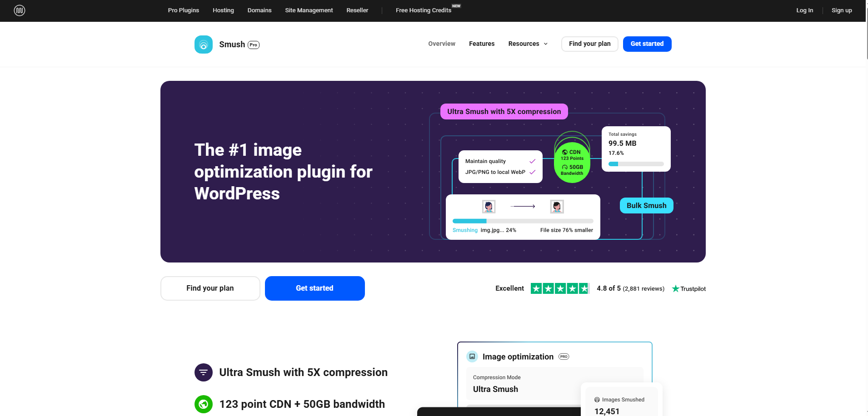
Task: Open the Domains menu item
Action: point(259,10)
